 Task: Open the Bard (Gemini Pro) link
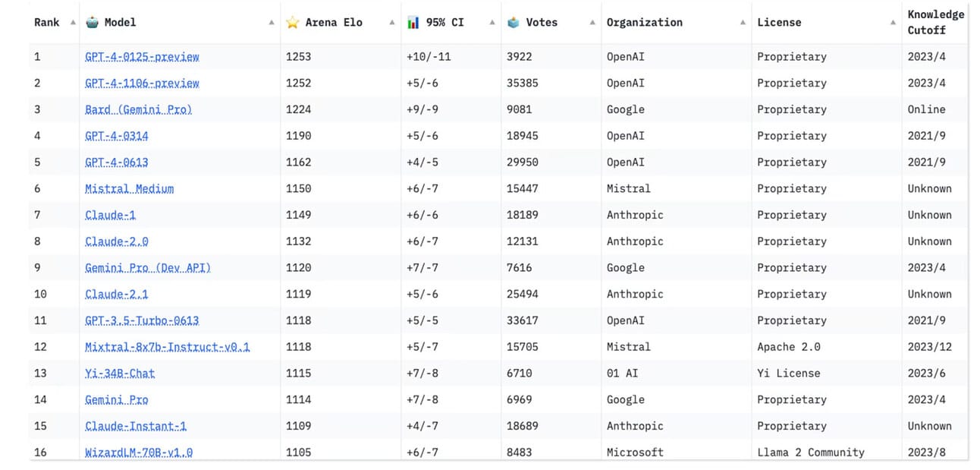coord(138,109)
